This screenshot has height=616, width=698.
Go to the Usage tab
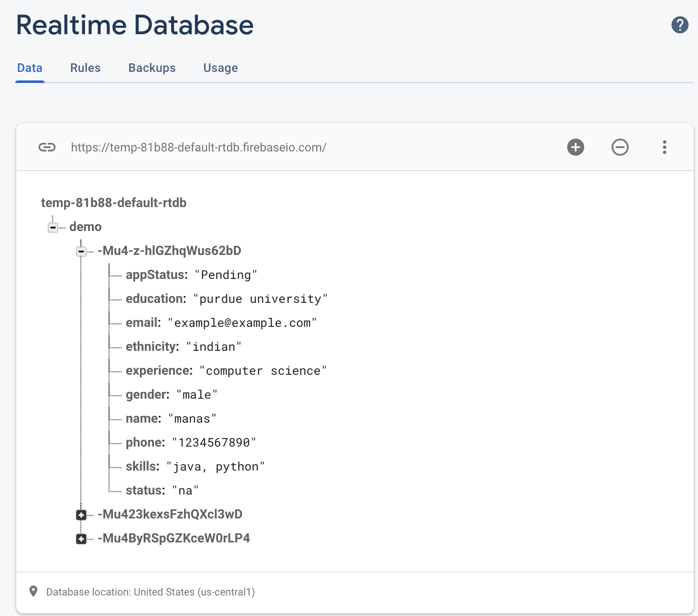(220, 68)
